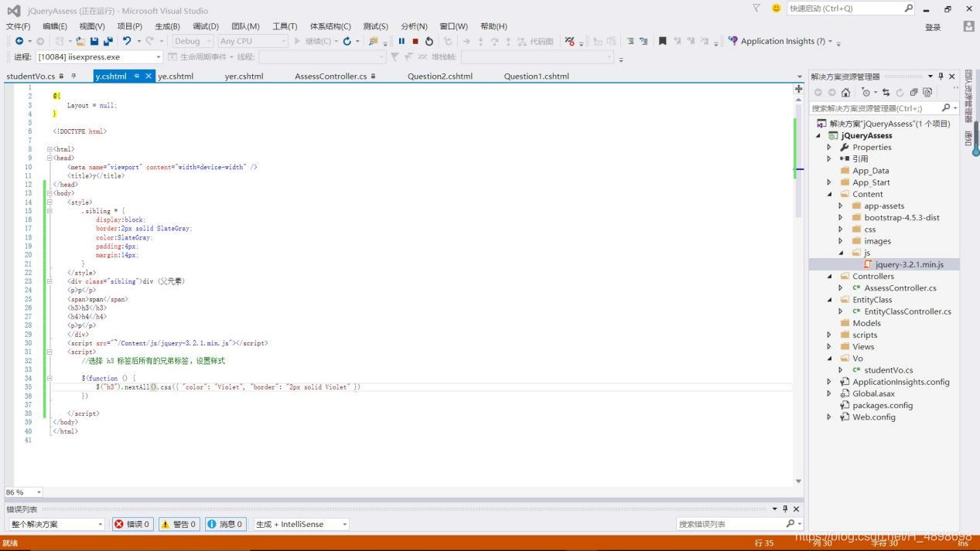This screenshot has height=551, width=980.
Task: Click the search magnifier in 快速启动 box
Action: click(x=908, y=8)
